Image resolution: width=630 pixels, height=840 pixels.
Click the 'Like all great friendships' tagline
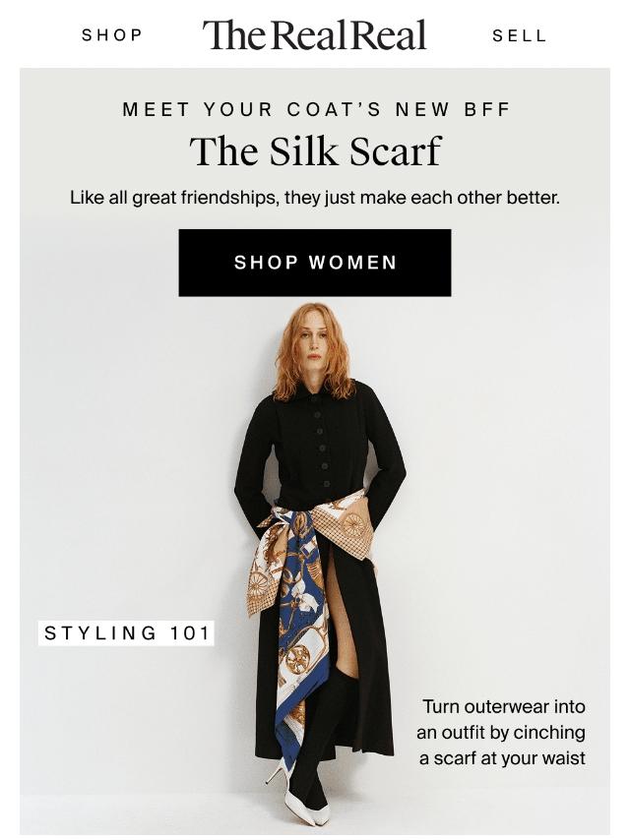[315, 198]
